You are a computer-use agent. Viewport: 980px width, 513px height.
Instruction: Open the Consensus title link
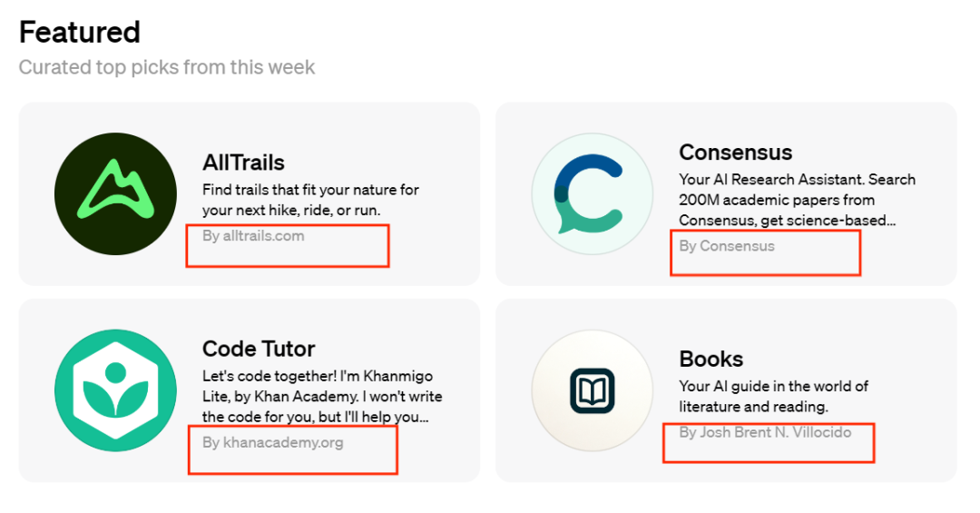[735, 152]
